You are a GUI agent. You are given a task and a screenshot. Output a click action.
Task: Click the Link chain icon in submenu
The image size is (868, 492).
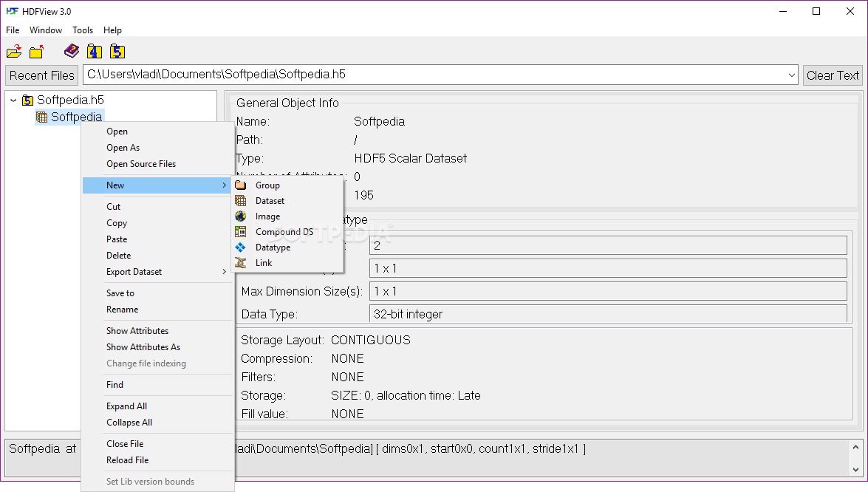(x=241, y=262)
